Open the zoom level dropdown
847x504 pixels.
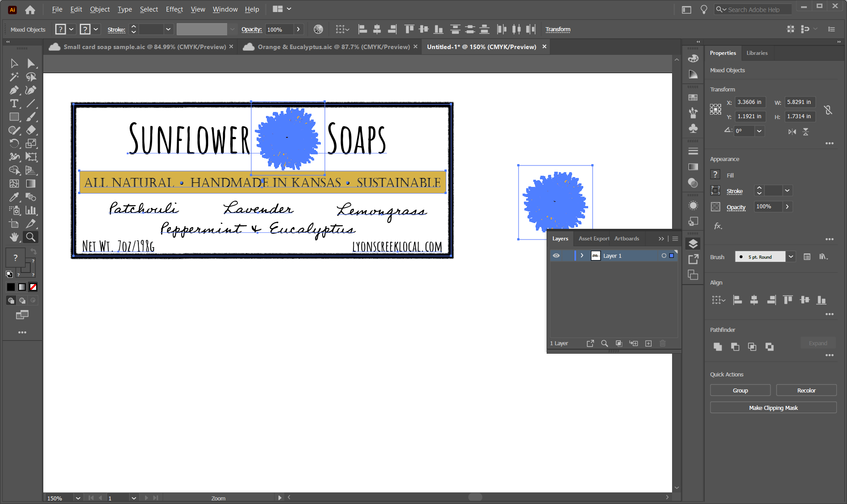tap(78, 498)
